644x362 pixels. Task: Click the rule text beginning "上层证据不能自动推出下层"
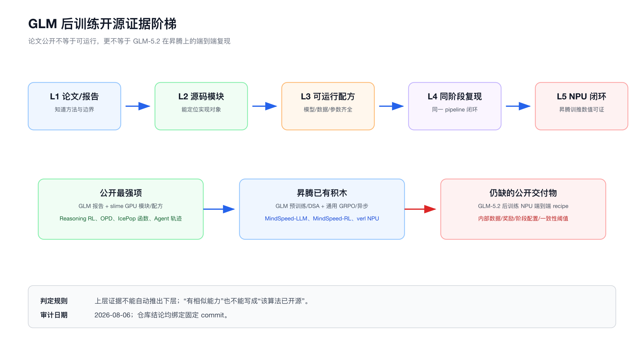202,301
